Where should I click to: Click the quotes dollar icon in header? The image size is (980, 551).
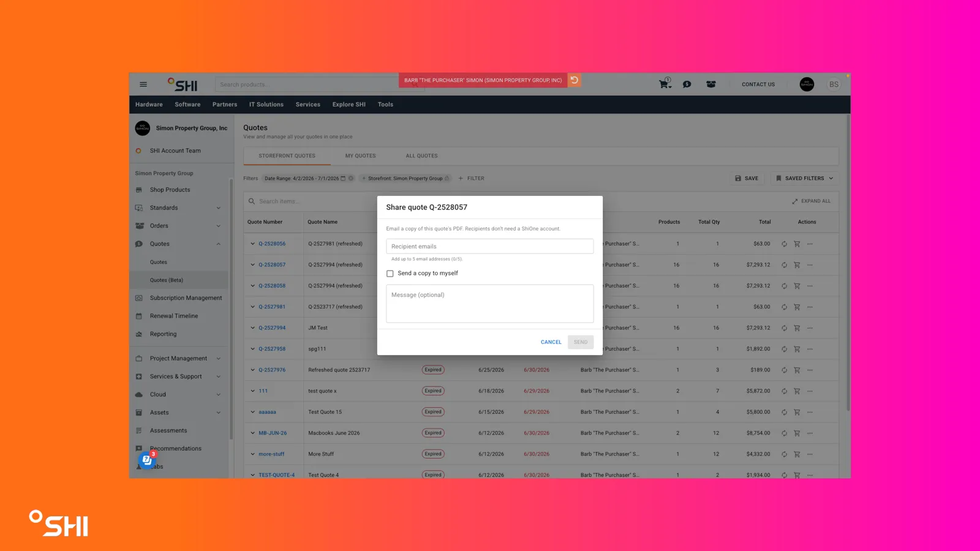pos(687,84)
